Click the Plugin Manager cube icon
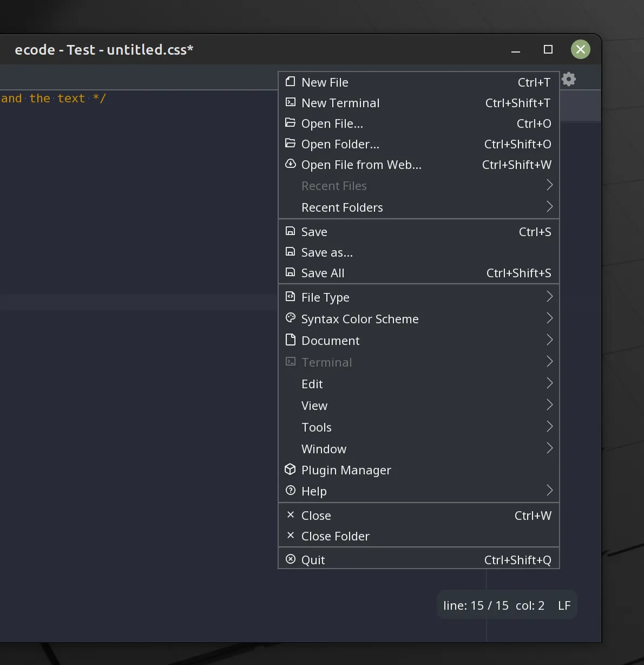The height and width of the screenshot is (665, 644). pyautogui.click(x=291, y=470)
